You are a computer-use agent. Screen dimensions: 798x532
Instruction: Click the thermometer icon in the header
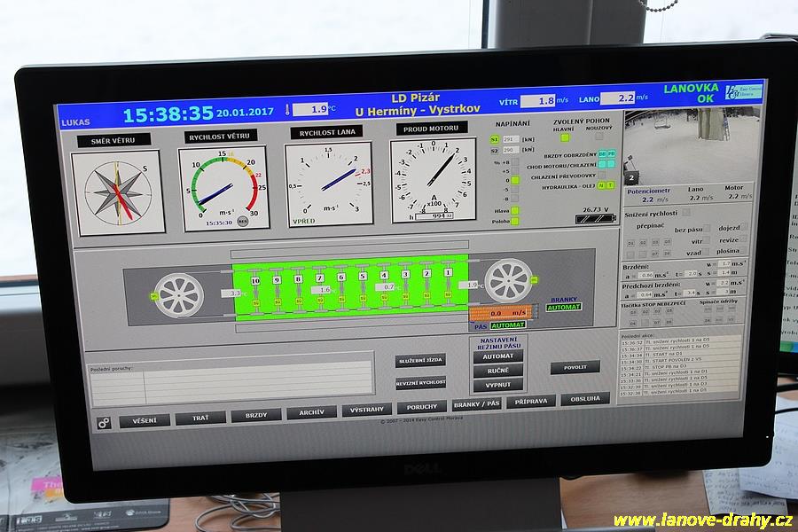point(287,111)
